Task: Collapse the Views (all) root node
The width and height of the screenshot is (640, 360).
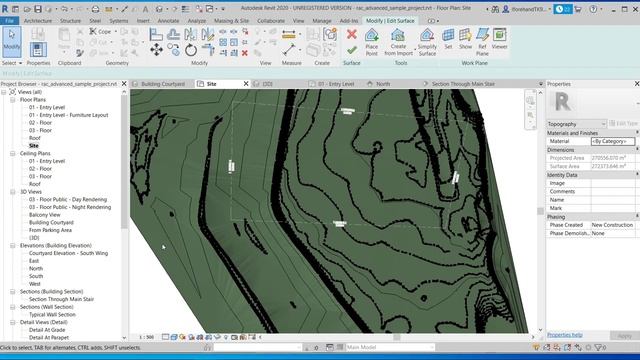Action: (x=4, y=92)
